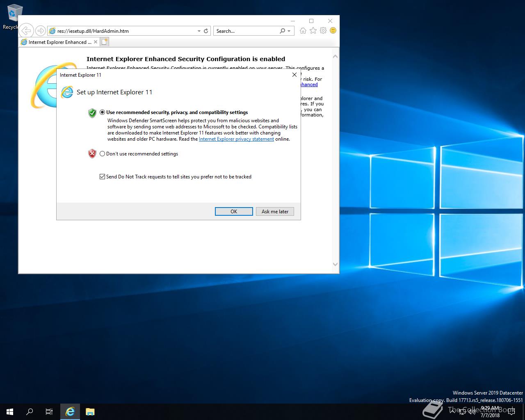525x420 pixels.
Task: Open Favorites with the star icon
Action: coord(313,31)
